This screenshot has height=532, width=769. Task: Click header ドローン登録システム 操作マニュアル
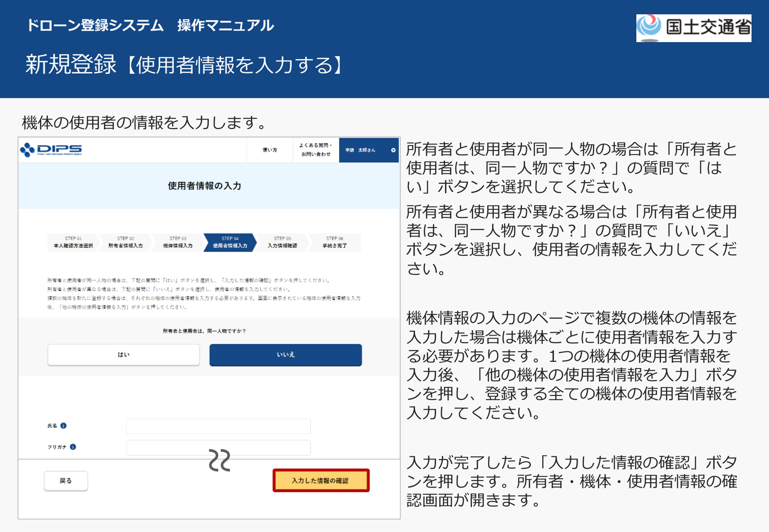150,25
